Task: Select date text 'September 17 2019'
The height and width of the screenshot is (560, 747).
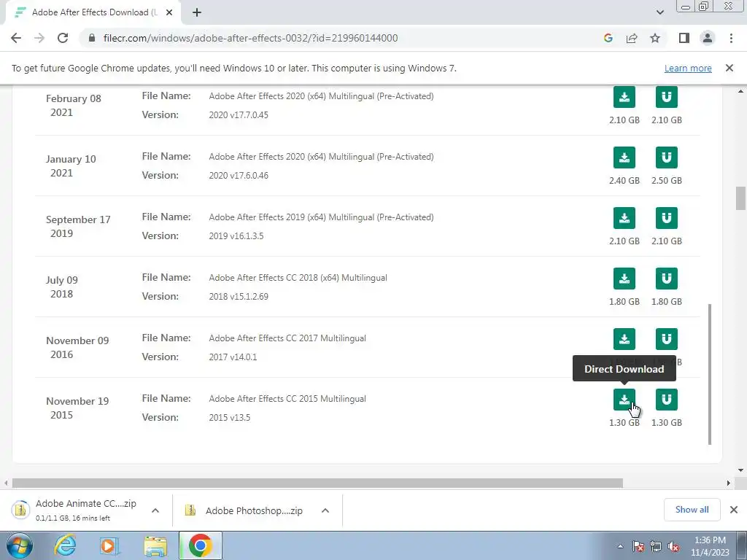Action: point(78,226)
